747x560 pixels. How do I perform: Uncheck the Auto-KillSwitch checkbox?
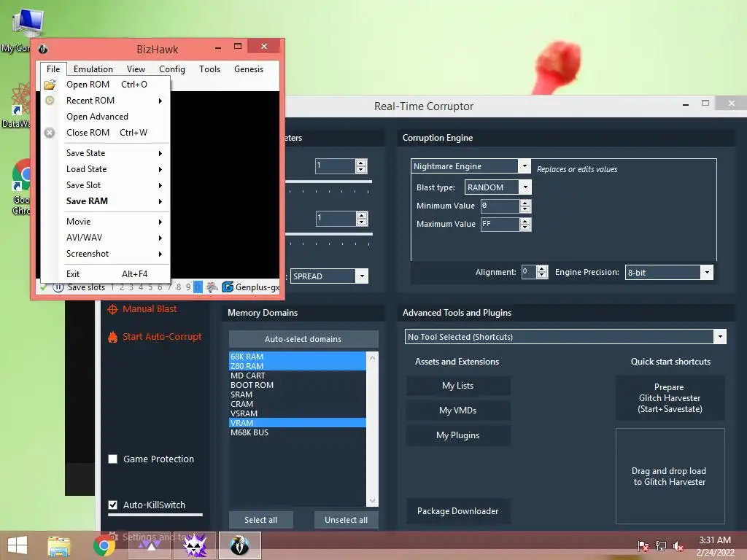tap(113, 505)
